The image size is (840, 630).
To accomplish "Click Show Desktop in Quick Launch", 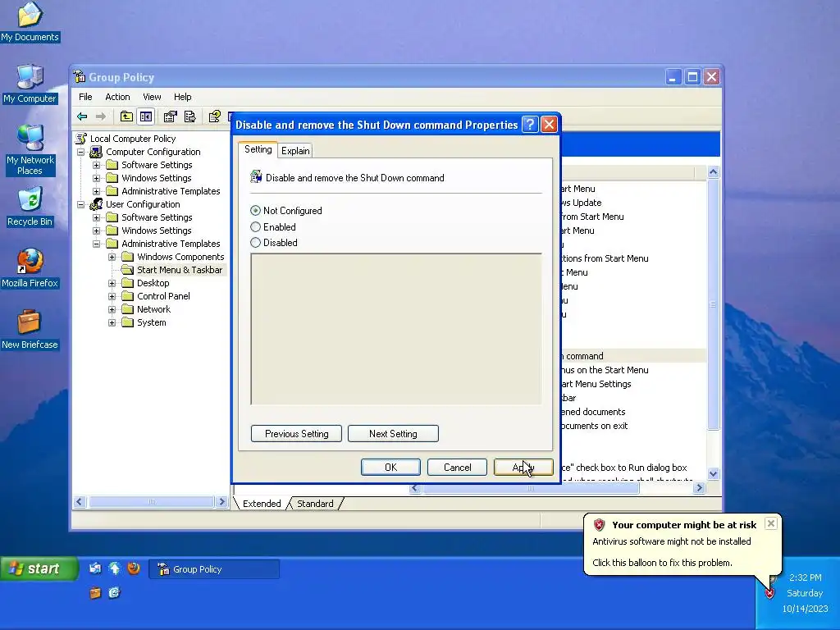I will [x=95, y=568].
